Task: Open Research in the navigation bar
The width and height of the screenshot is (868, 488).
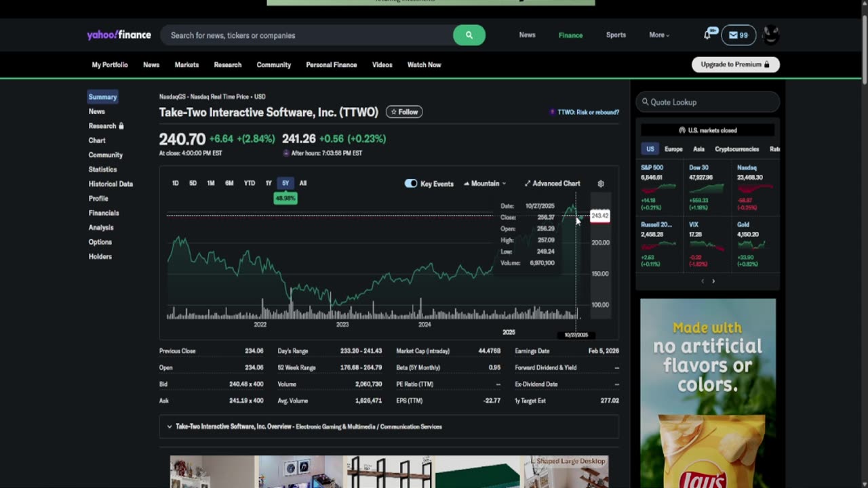Action: [x=228, y=65]
